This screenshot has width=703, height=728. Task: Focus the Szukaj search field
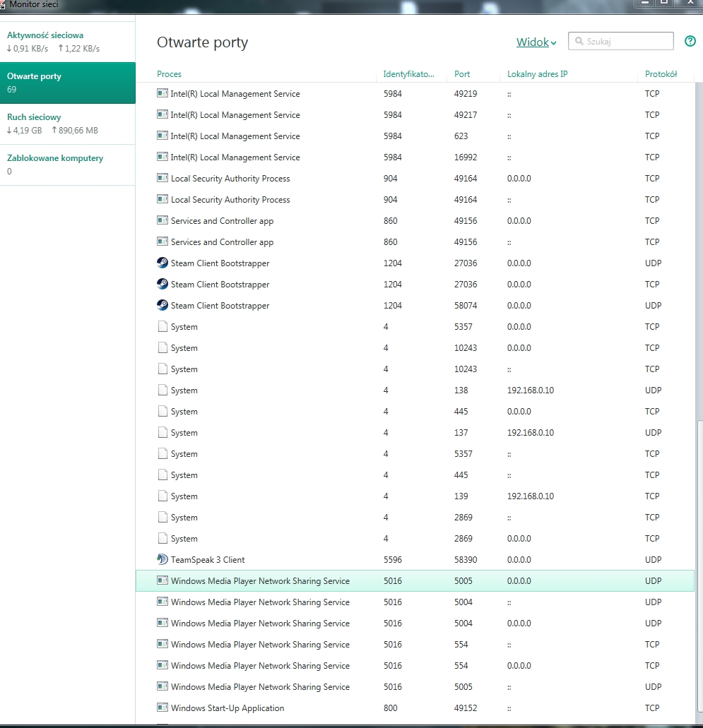(x=621, y=42)
